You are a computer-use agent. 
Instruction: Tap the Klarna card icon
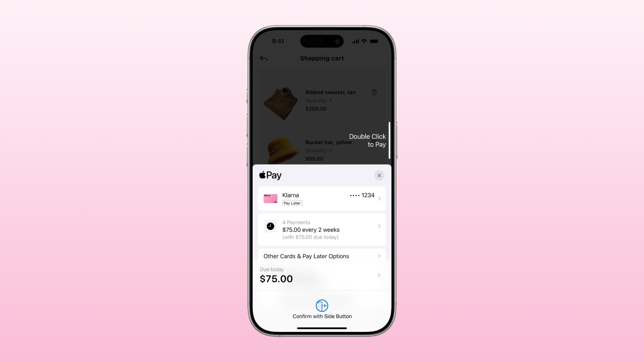point(270,198)
